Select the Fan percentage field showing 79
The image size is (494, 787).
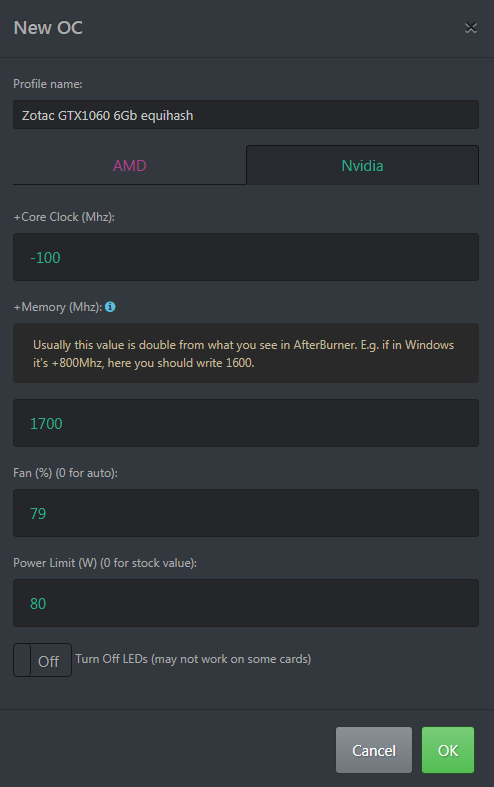pyautogui.click(x=246, y=513)
